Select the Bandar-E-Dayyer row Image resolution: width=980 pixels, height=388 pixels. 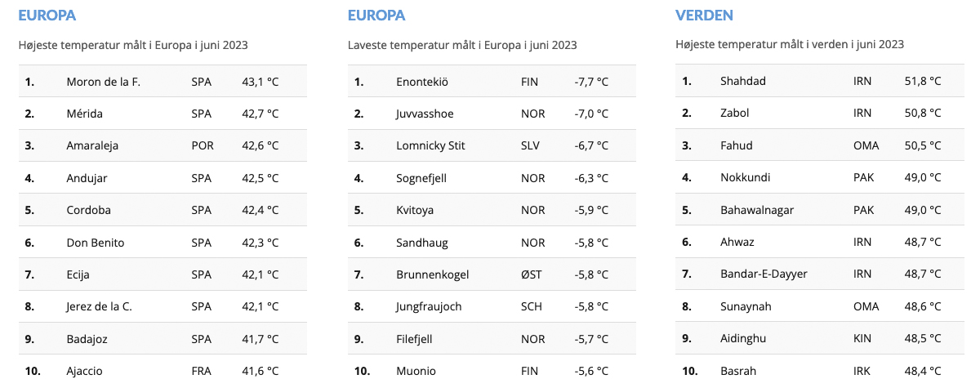[x=820, y=274]
